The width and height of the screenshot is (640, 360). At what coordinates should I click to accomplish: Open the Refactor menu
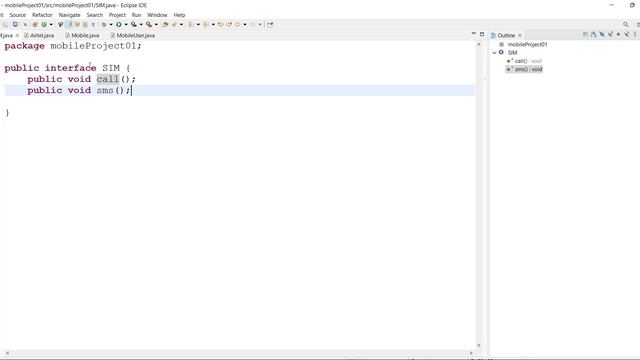point(42,15)
